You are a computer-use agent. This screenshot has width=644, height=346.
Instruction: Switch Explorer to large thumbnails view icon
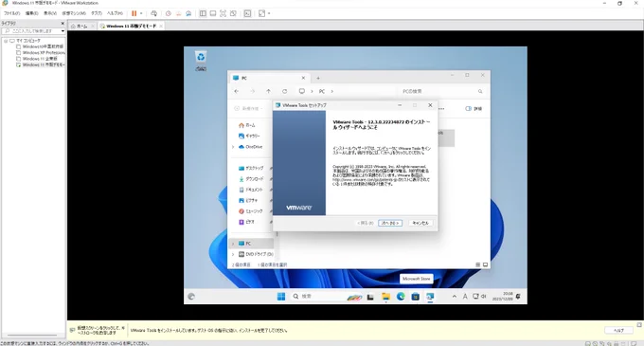(x=485, y=264)
